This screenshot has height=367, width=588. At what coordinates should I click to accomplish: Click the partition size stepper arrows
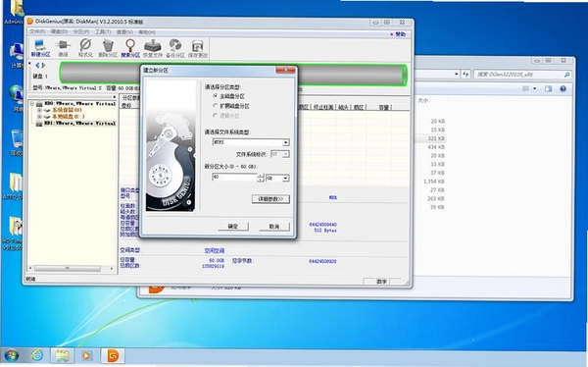point(261,178)
